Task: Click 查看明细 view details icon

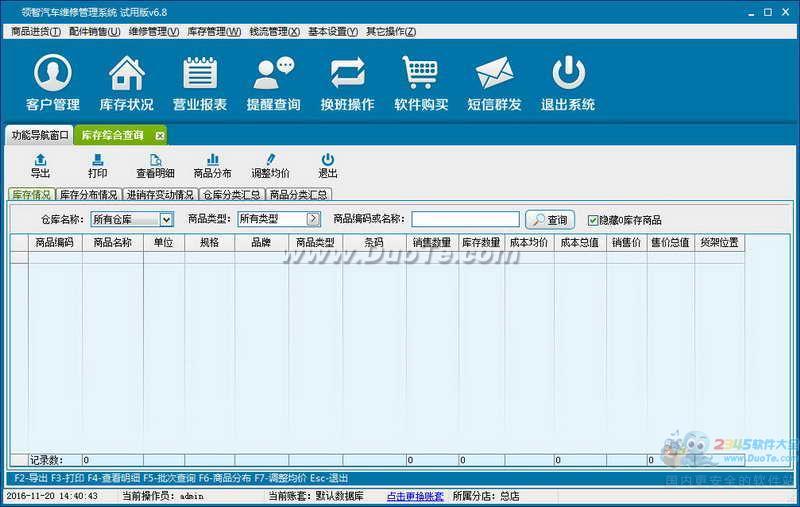Action: [x=155, y=166]
